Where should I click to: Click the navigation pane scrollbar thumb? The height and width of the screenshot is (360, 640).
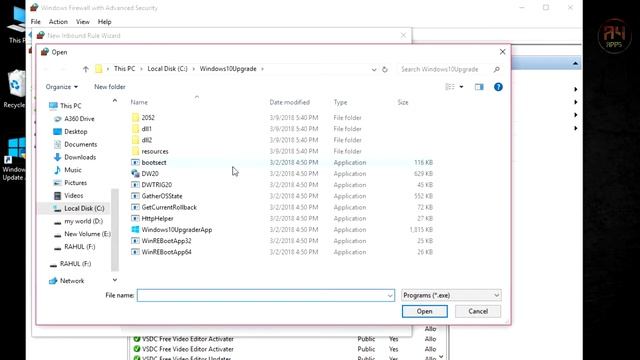(115, 229)
